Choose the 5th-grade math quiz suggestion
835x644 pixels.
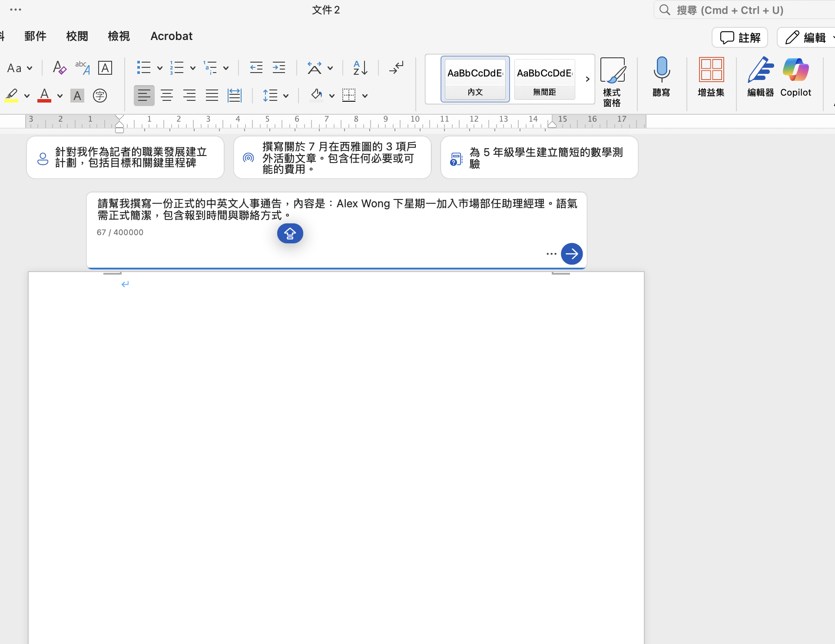click(x=539, y=157)
